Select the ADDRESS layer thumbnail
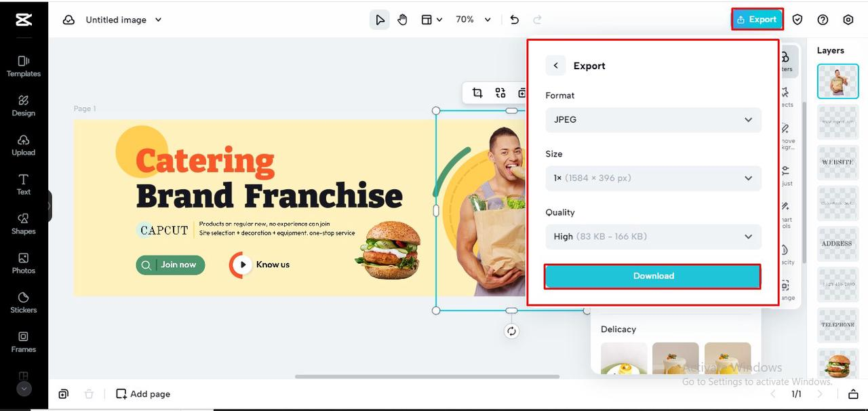The width and height of the screenshot is (868, 411). tap(837, 244)
